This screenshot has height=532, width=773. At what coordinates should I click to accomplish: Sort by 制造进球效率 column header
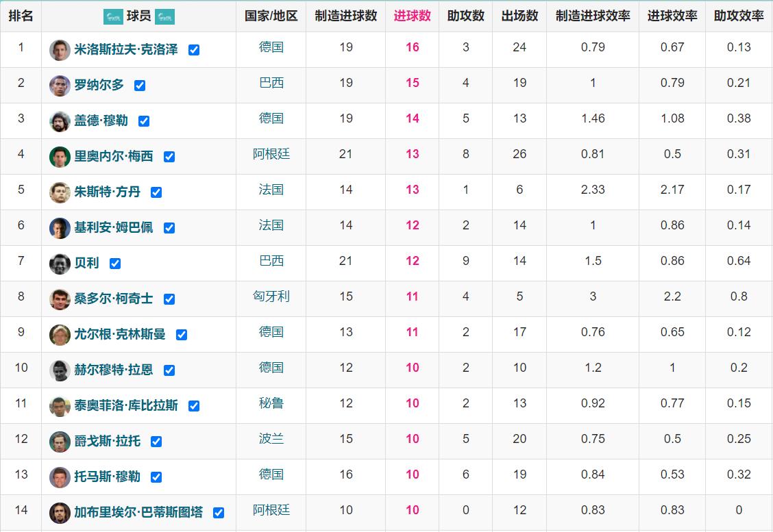click(x=593, y=16)
